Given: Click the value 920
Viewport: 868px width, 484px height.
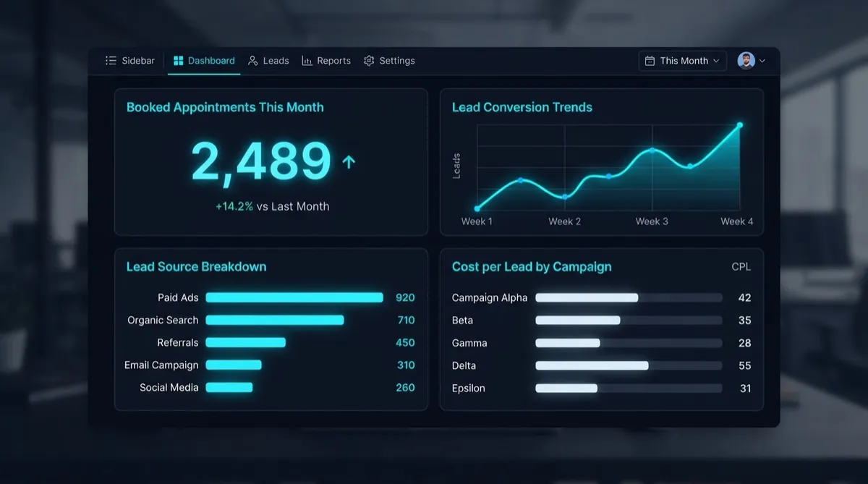Looking at the screenshot, I should (x=405, y=297).
